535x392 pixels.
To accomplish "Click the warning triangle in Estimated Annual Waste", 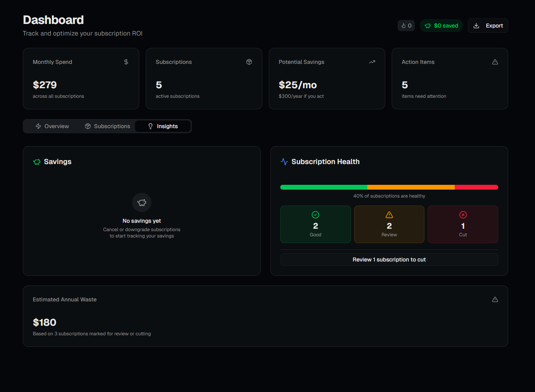I will (495, 299).
